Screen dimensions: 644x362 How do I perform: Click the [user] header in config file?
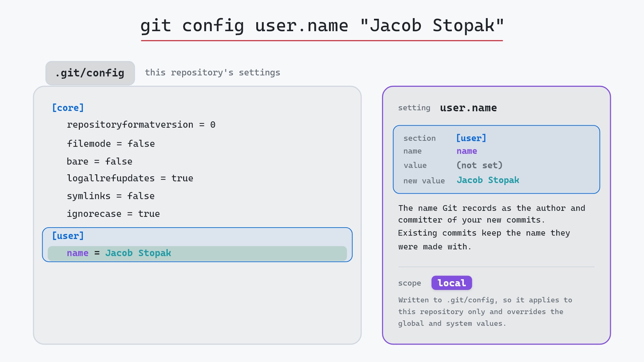click(x=68, y=236)
